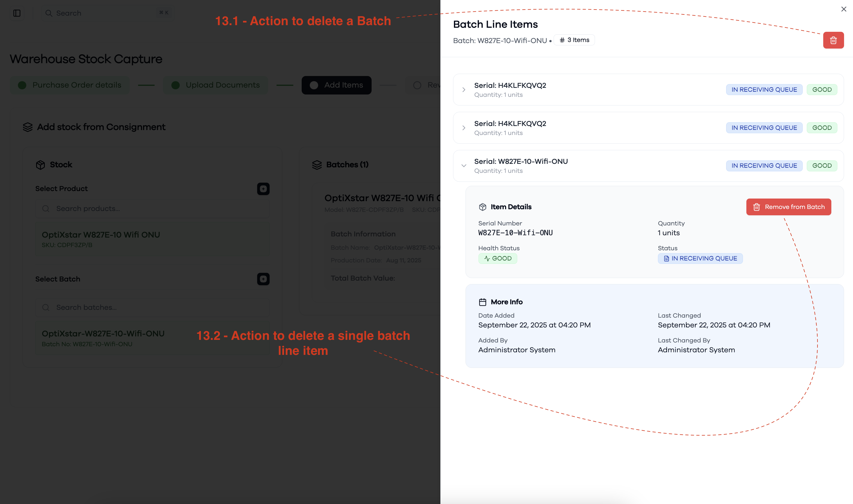Select the OptiXstar W827E-10 Wifi ONU product card
This screenshot has height=504, width=853.
pos(153,239)
